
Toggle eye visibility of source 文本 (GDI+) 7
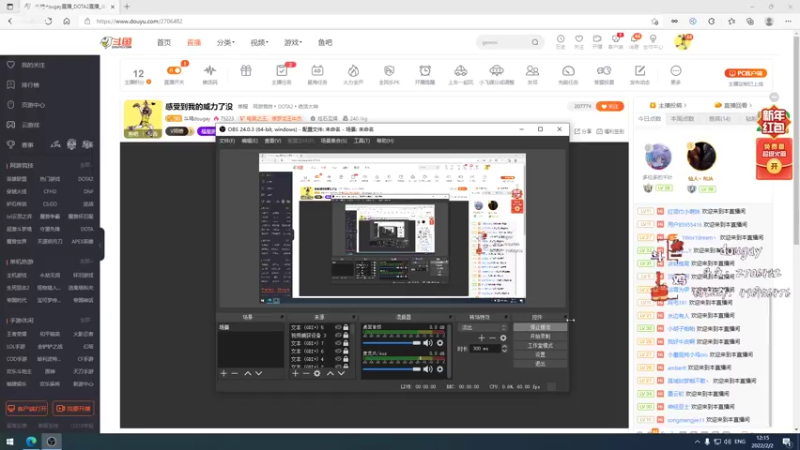point(338,343)
